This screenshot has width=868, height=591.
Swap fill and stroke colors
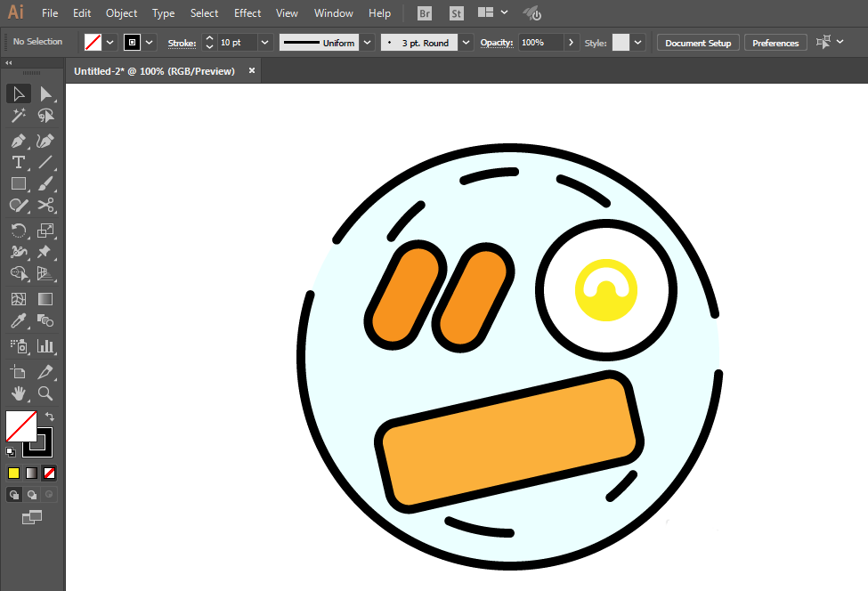pos(50,417)
